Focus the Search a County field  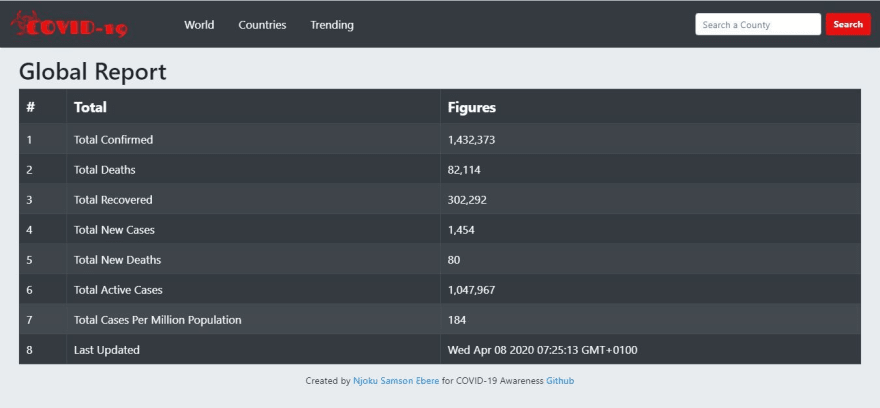click(758, 24)
